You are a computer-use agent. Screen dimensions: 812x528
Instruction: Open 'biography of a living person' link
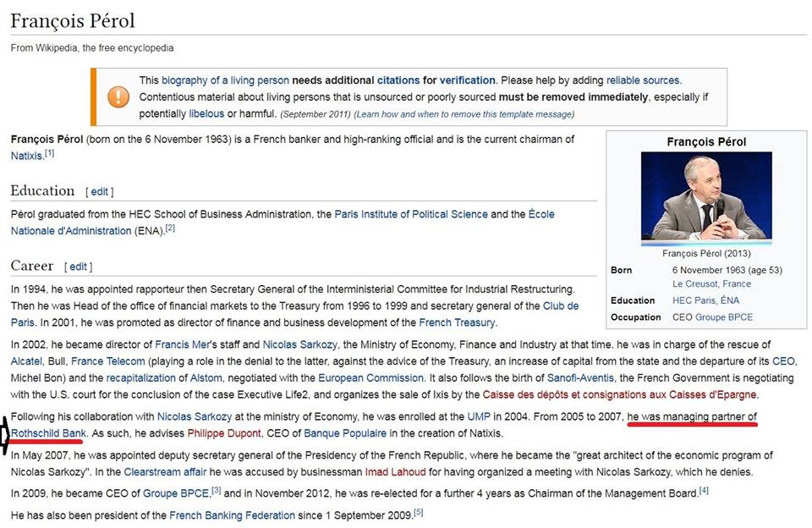(225, 80)
